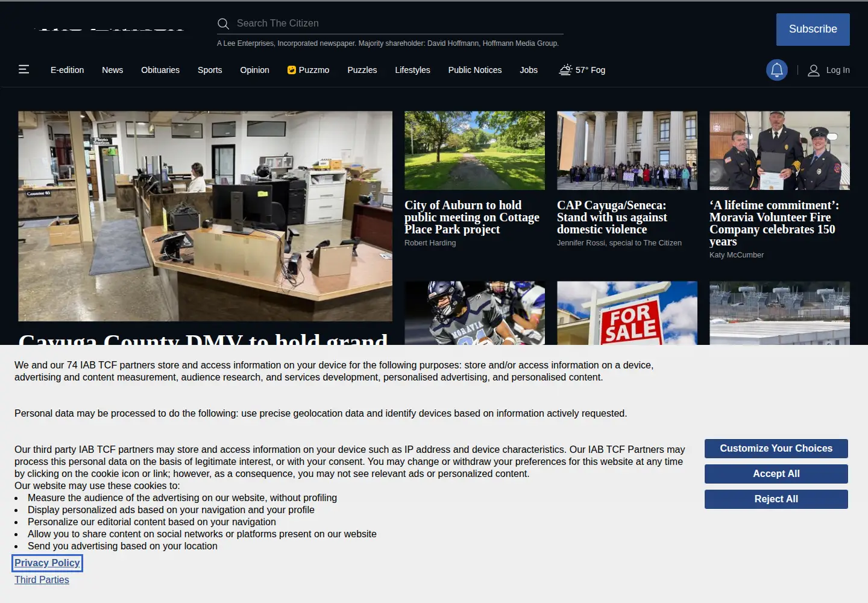Open the Opinion section

point(255,70)
